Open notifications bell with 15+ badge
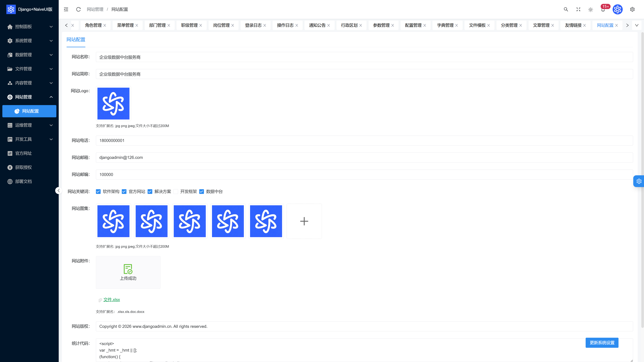 point(603,9)
